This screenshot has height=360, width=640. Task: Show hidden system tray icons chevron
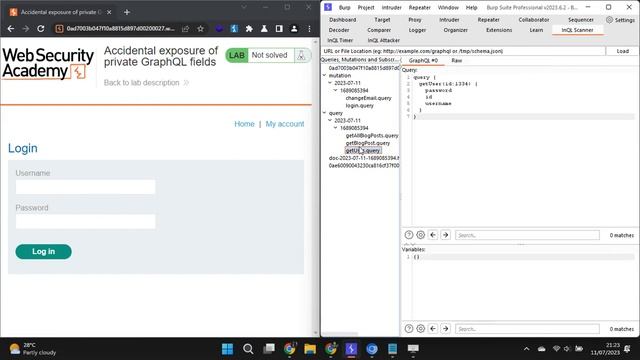[527, 349]
